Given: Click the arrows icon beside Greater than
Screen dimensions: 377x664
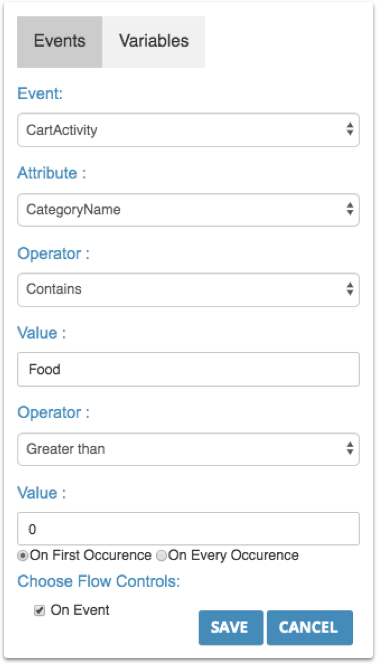Looking at the screenshot, I should coord(349,448).
